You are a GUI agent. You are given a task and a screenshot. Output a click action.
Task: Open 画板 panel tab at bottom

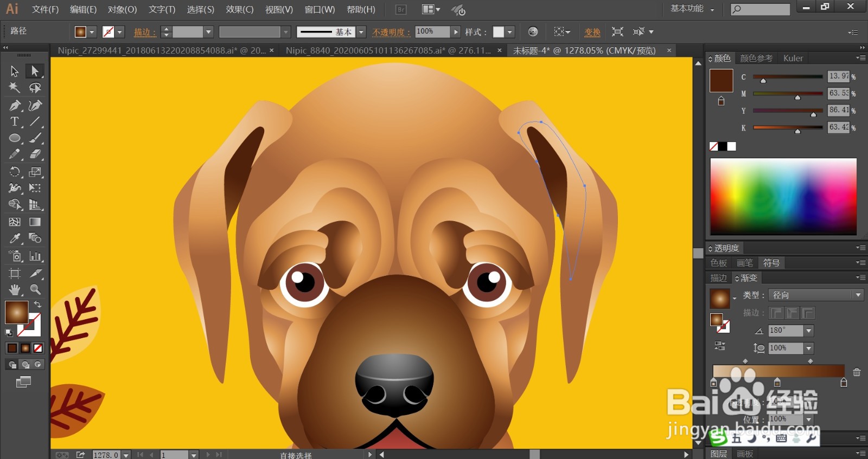pos(745,454)
